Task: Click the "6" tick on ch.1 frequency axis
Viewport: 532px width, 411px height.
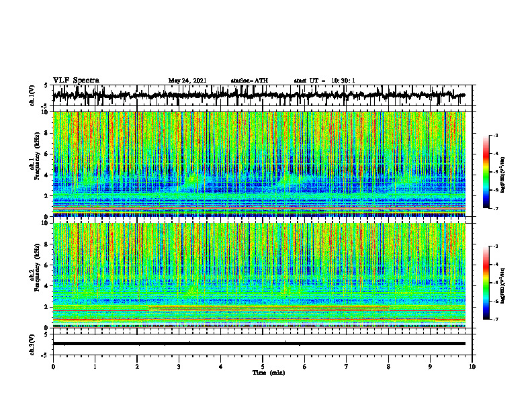Action: (46, 154)
